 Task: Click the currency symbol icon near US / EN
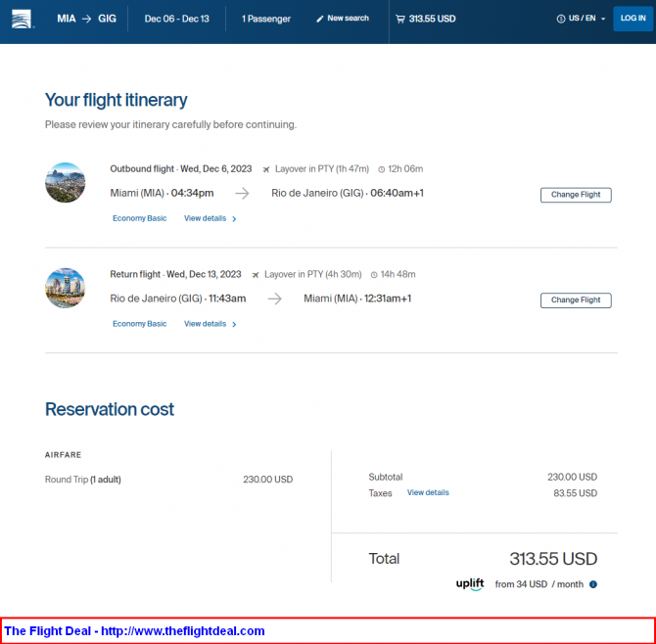pos(561,19)
